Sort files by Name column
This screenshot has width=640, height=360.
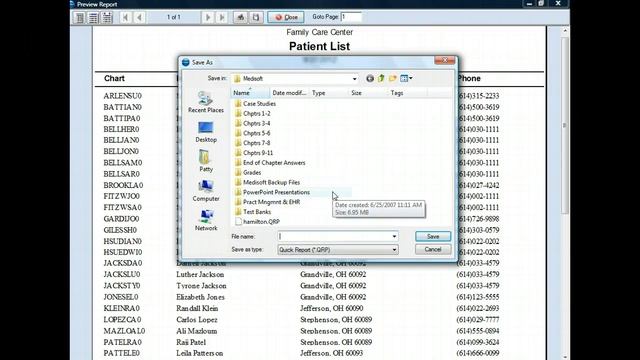tap(250, 93)
